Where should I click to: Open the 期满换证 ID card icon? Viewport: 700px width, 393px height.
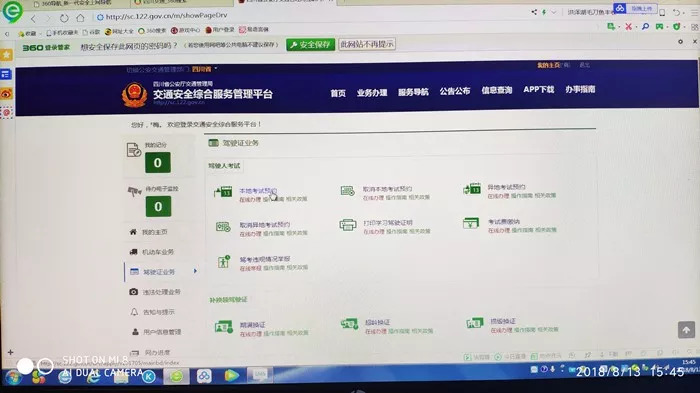(x=224, y=326)
